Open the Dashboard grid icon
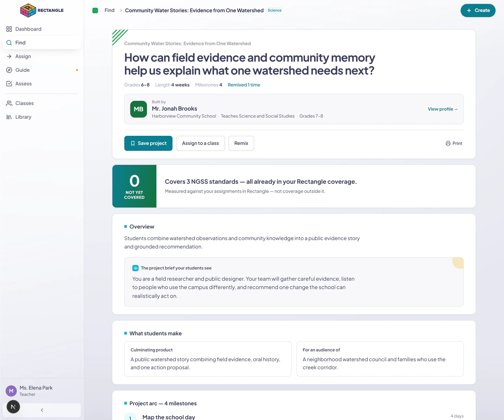The width and height of the screenshot is (504, 420). point(9,29)
